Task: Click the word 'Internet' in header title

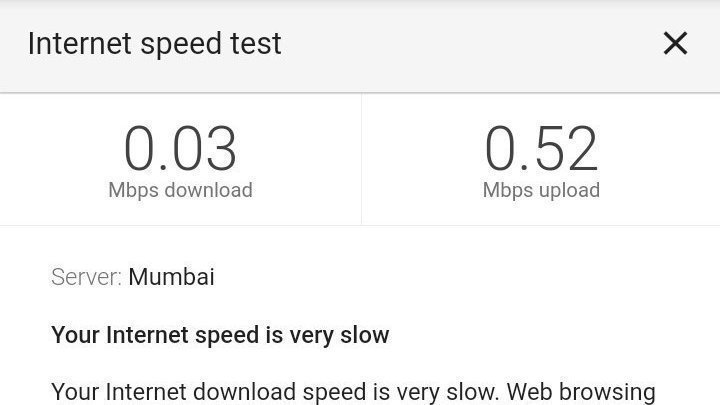Action: coord(80,44)
